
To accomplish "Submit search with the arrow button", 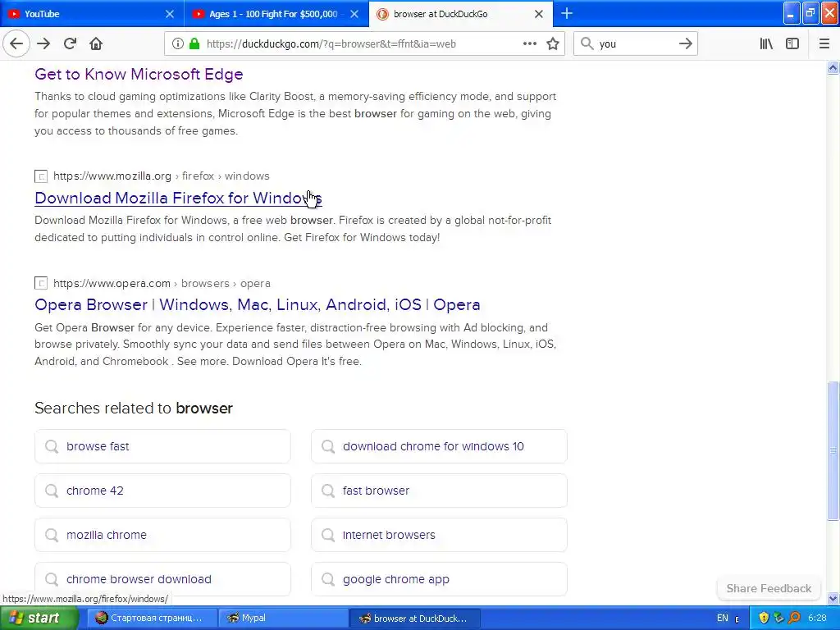I will 685,44.
